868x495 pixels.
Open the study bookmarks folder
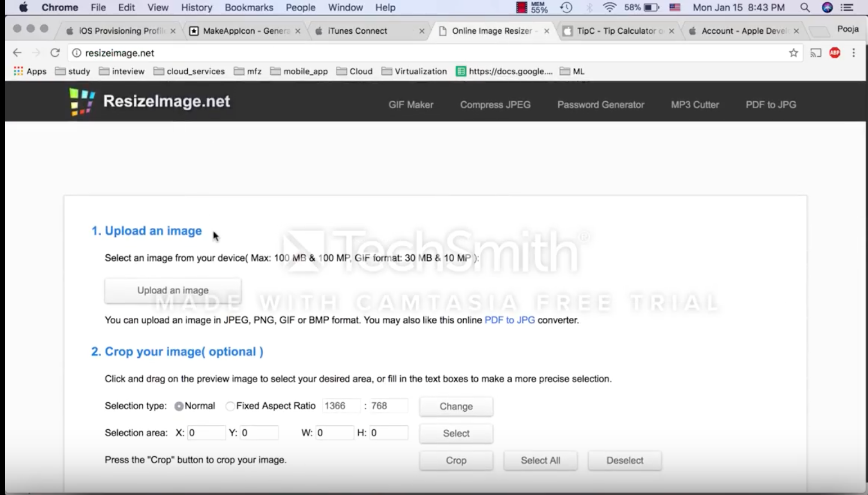tap(73, 71)
